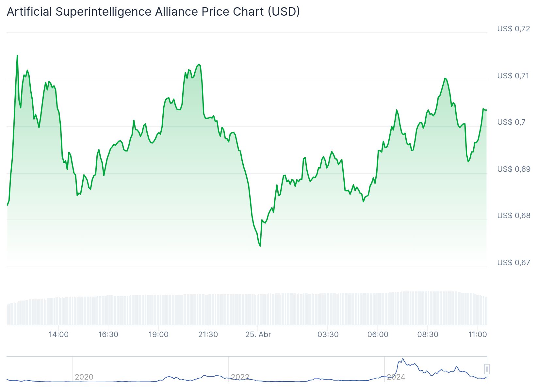Click the lowest point of the green price line

pos(260,246)
